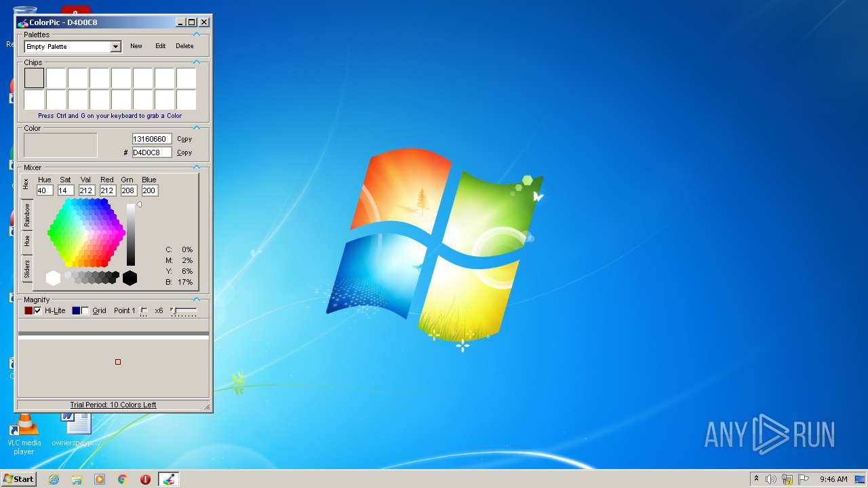Screen dimensions: 868x488
Task: Click the vertical brightness gradient bar
Action: click(131, 235)
